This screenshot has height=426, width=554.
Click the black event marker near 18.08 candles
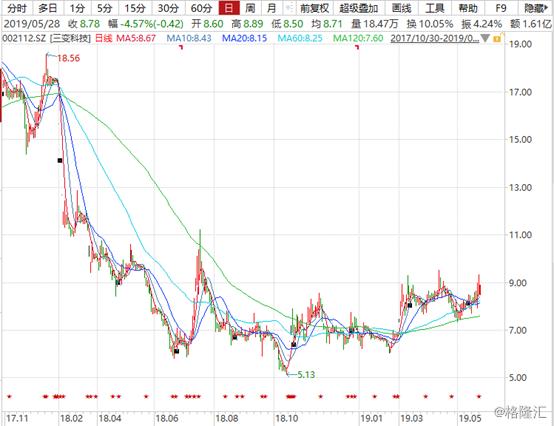(x=235, y=337)
